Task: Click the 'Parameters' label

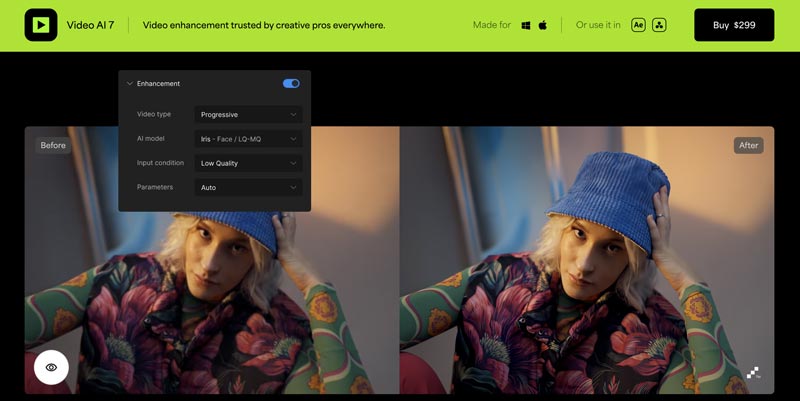Action: [155, 187]
